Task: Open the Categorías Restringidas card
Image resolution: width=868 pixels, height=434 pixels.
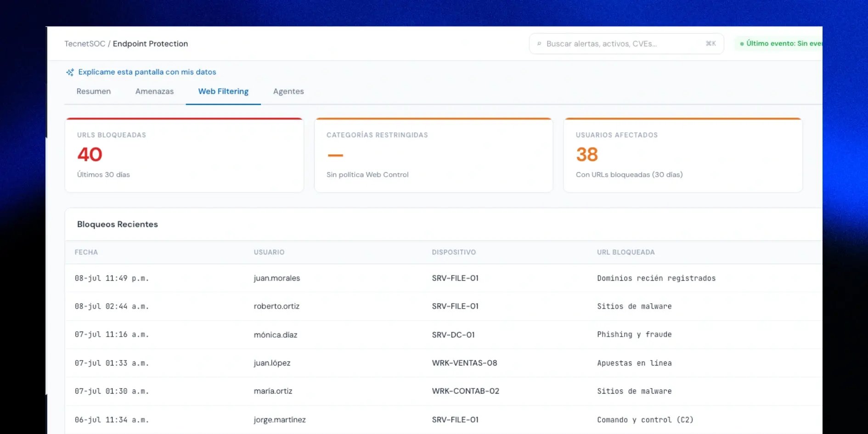Action: pyautogui.click(x=434, y=155)
